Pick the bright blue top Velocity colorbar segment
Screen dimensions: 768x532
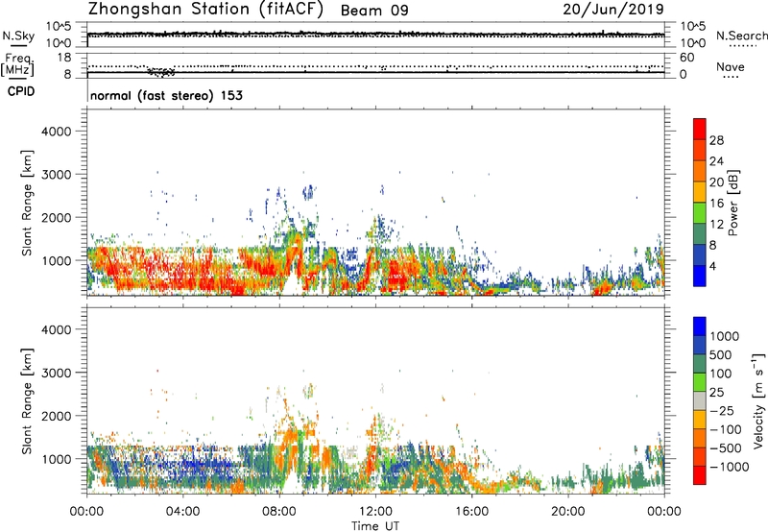(x=700, y=326)
